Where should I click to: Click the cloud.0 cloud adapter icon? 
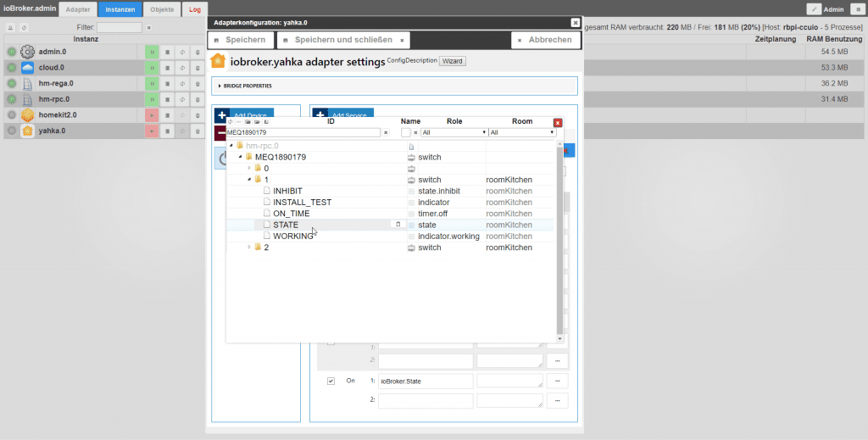point(27,68)
